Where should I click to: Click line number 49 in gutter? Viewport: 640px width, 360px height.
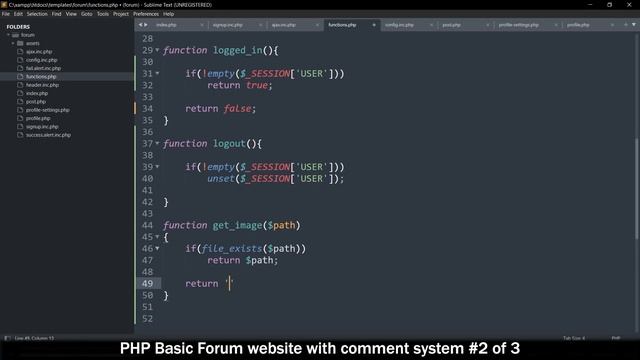tap(147, 283)
